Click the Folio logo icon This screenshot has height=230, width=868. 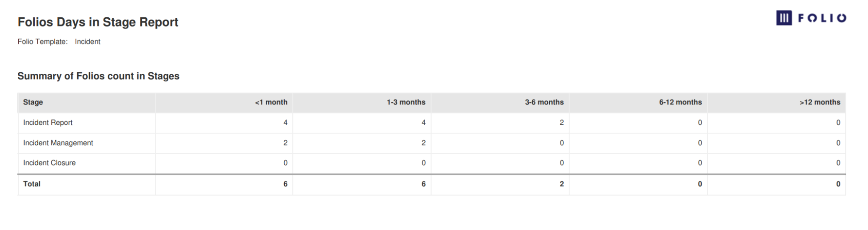point(784,18)
